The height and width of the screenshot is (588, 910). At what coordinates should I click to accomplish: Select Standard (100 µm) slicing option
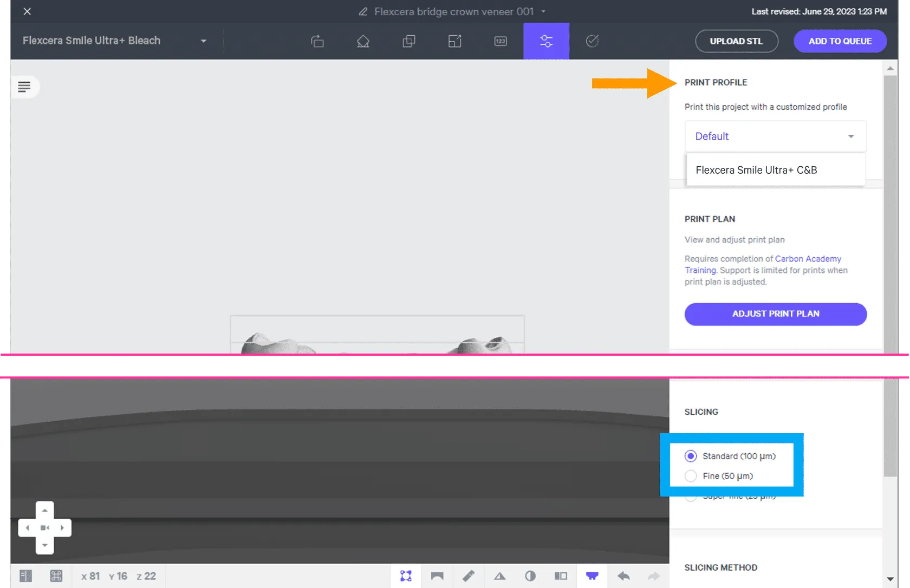click(730, 456)
